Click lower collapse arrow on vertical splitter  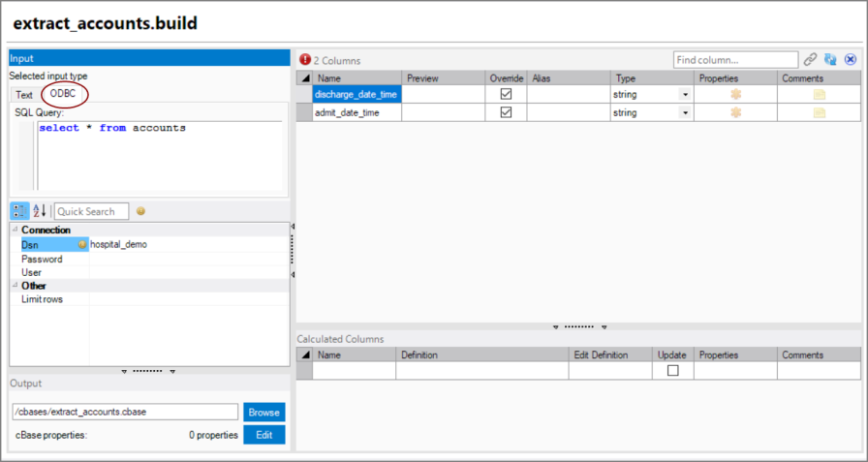point(293,274)
